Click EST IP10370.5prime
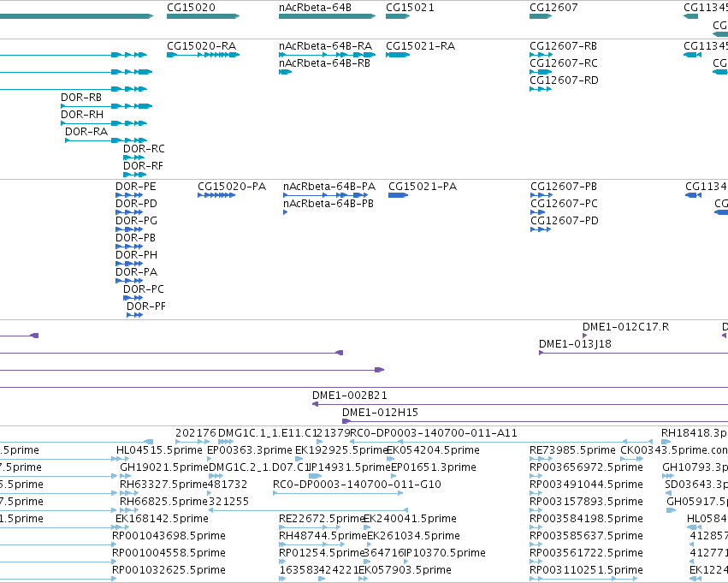The image size is (728, 583). 444,553
